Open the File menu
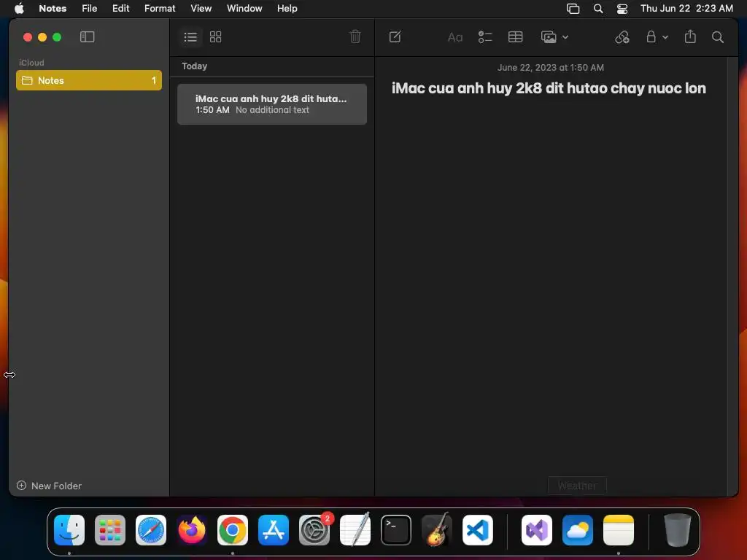This screenshot has width=747, height=560. (89, 8)
